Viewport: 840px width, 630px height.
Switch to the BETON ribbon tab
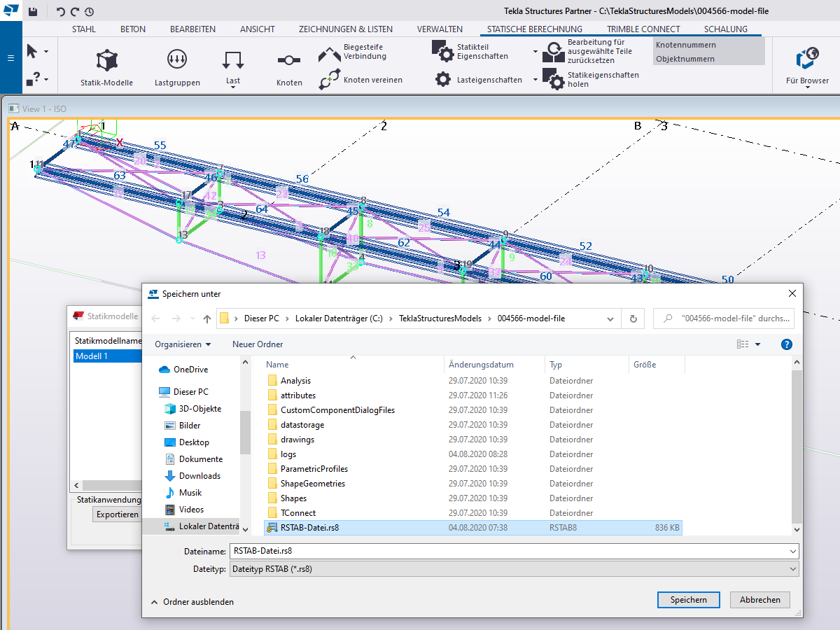[x=133, y=29]
